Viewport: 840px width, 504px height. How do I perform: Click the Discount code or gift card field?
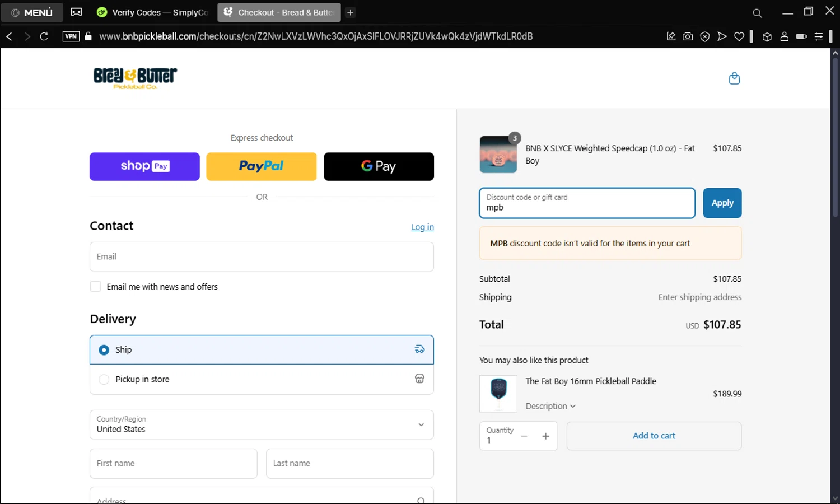pyautogui.click(x=587, y=203)
